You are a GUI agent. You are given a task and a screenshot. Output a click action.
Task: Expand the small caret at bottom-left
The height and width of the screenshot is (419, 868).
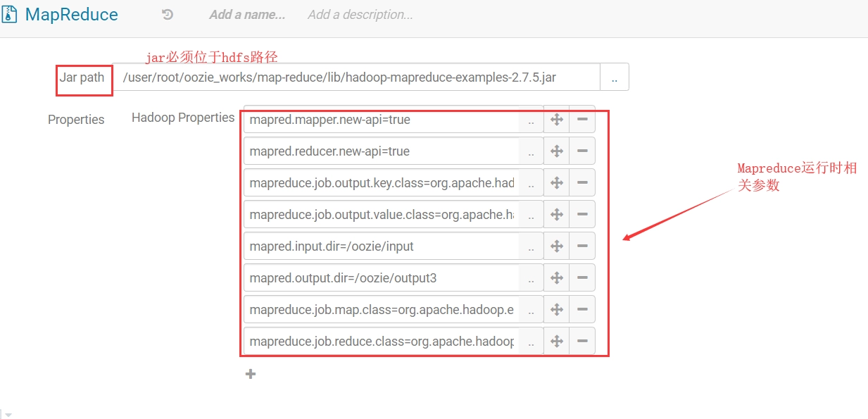[8, 415]
